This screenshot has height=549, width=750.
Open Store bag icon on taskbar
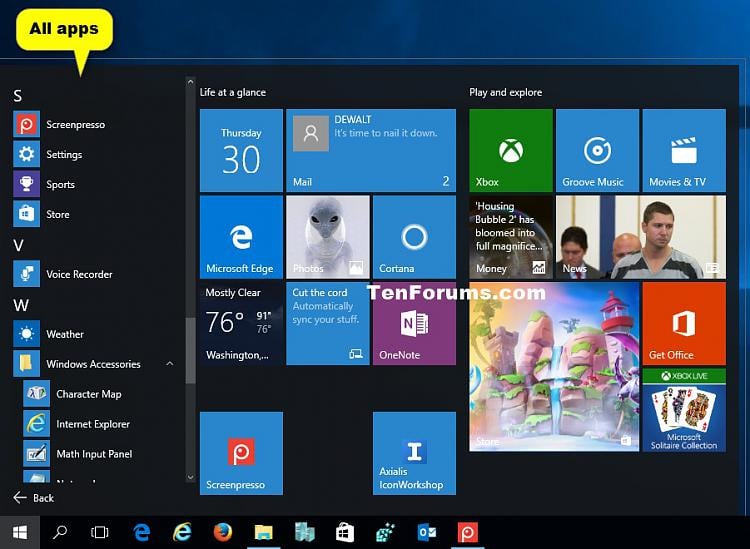pos(345,532)
